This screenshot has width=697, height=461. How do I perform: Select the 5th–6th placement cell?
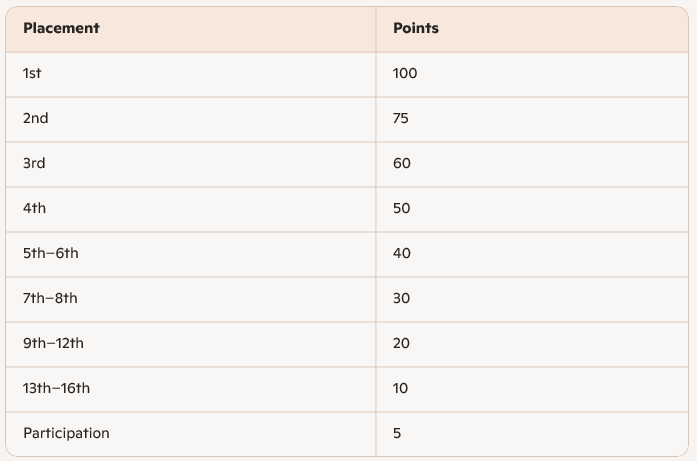coord(51,253)
